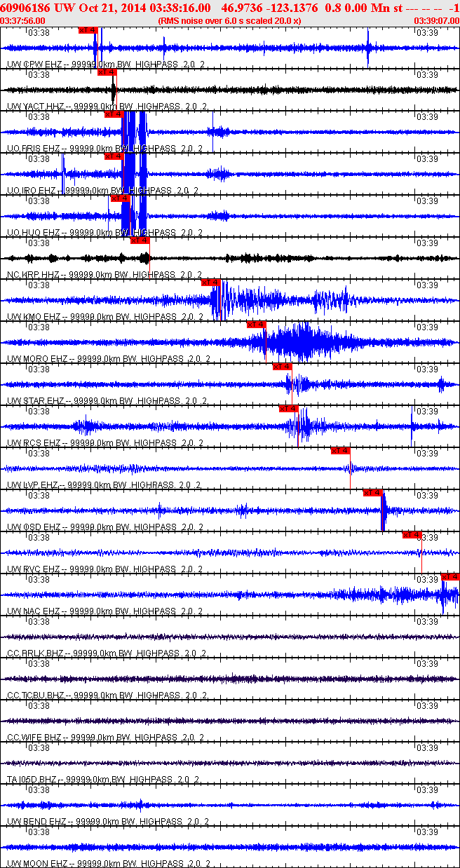Click the red pick marker on CPW trace
Image resolution: width=460 pixels, height=868 pixels.
pos(88,30)
